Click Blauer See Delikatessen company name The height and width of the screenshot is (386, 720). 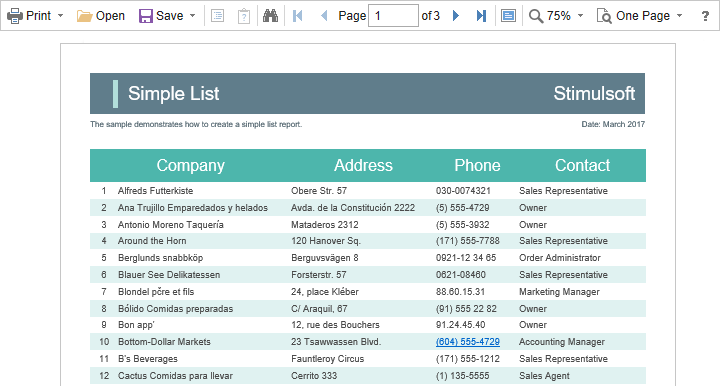(x=169, y=275)
